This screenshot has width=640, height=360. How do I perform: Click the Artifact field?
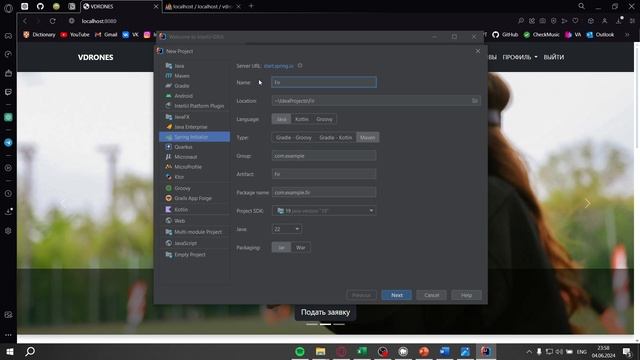click(x=324, y=174)
